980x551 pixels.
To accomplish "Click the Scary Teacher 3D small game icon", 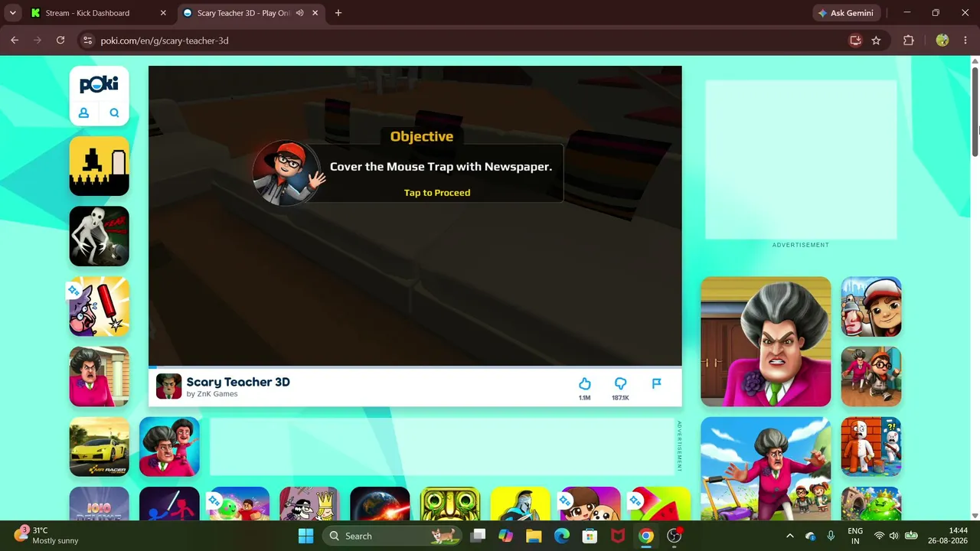I will pyautogui.click(x=168, y=386).
